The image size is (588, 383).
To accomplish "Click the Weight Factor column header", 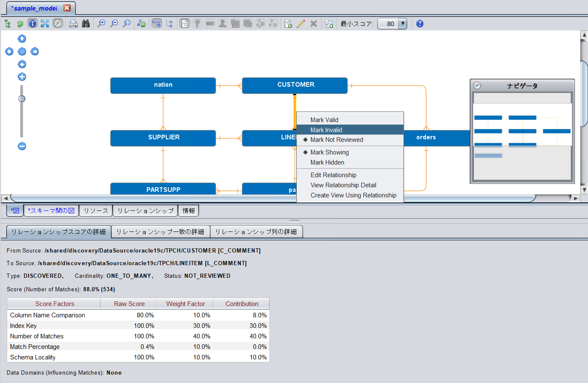I will pos(185,304).
